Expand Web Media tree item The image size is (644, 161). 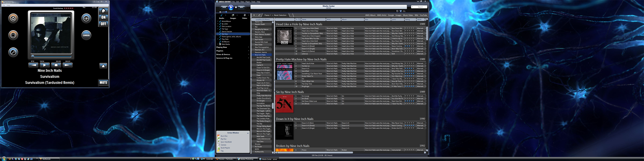tap(218, 44)
